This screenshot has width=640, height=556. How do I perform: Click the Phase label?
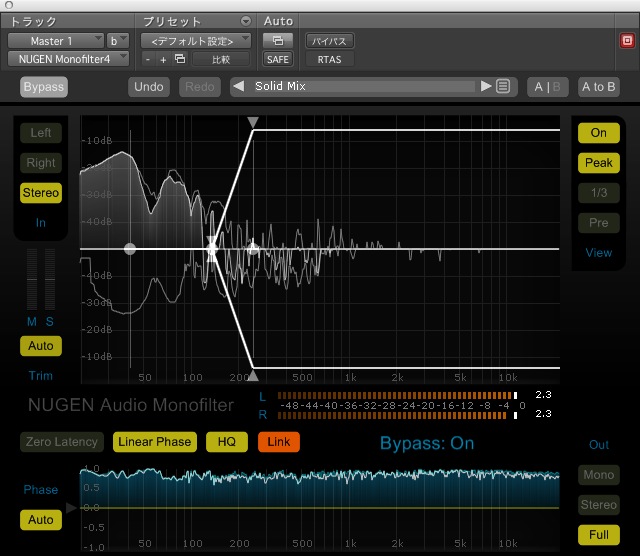[41, 489]
